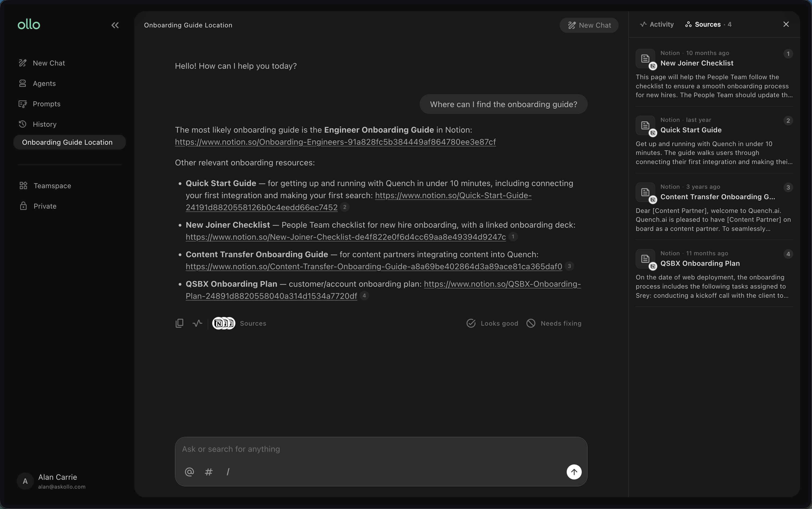Click the slash command icon
This screenshot has height=509, width=812.
(228, 472)
